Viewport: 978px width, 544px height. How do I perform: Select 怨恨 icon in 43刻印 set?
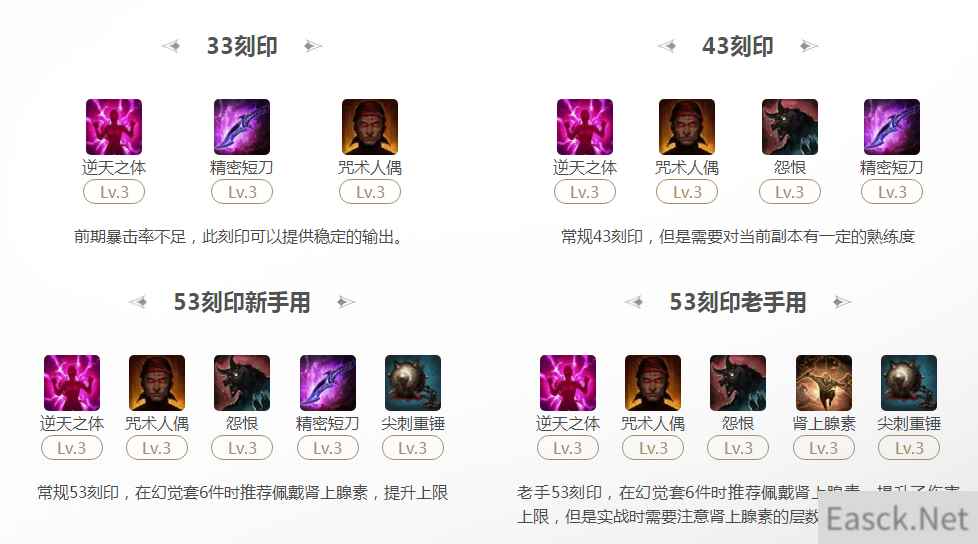pos(790,127)
